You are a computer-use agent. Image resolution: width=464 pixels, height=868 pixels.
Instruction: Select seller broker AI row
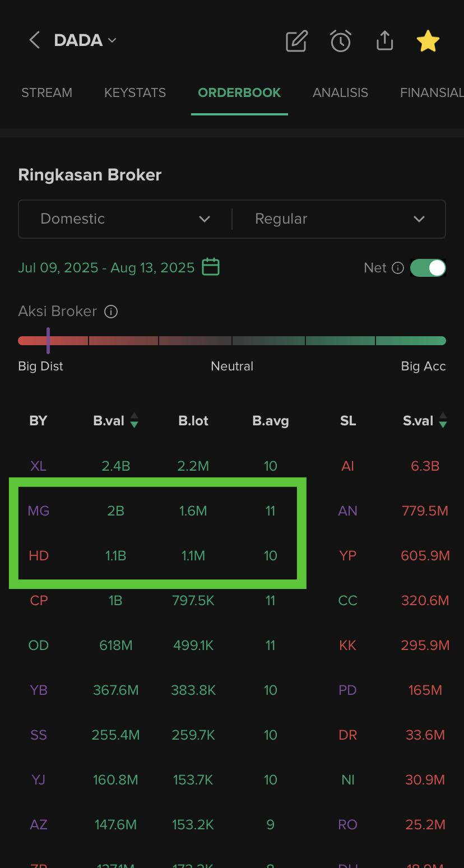click(347, 466)
